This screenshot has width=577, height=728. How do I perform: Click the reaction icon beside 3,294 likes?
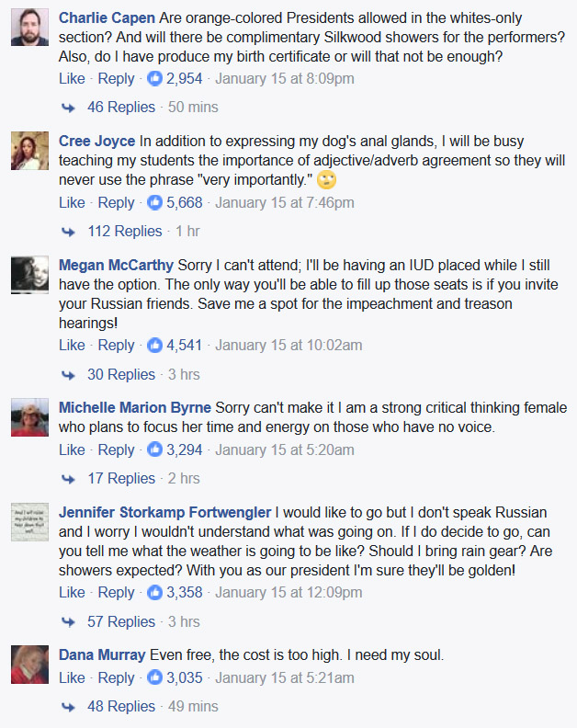coord(155,450)
